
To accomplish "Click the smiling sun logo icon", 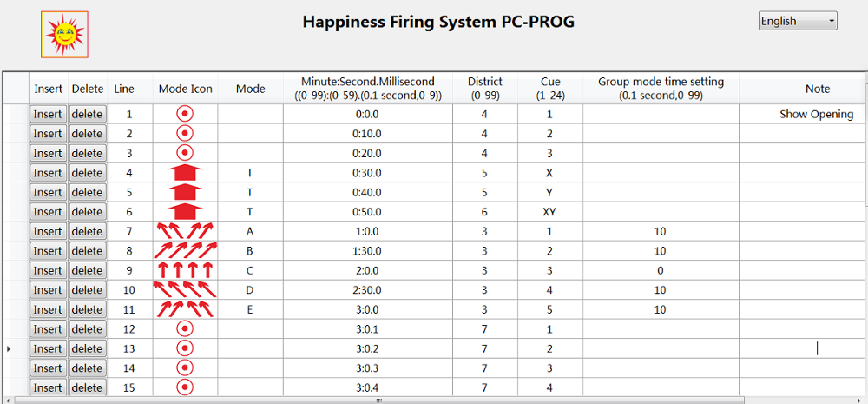I will click(x=64, y=34).
